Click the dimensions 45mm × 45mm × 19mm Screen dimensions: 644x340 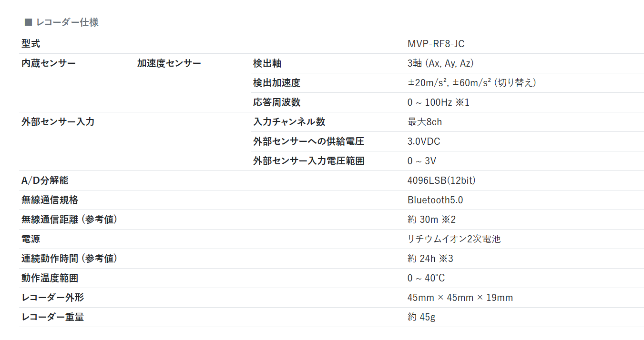tap(460, 298)
